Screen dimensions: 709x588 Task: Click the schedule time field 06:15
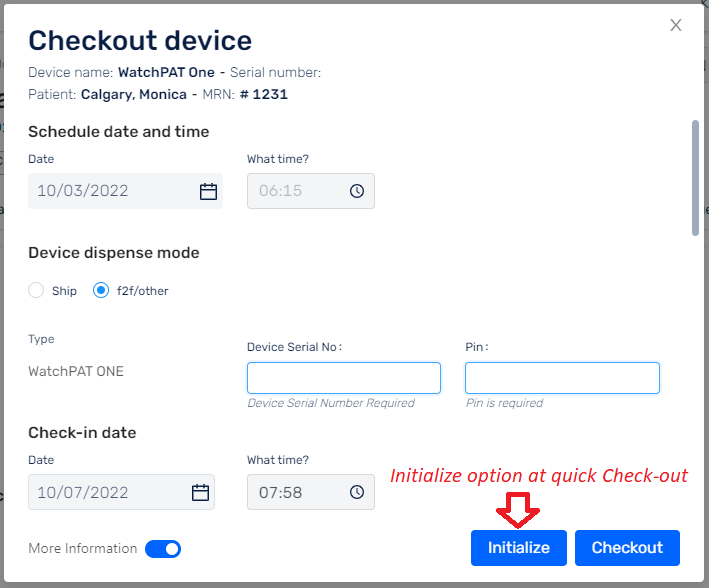click(311, 191)
